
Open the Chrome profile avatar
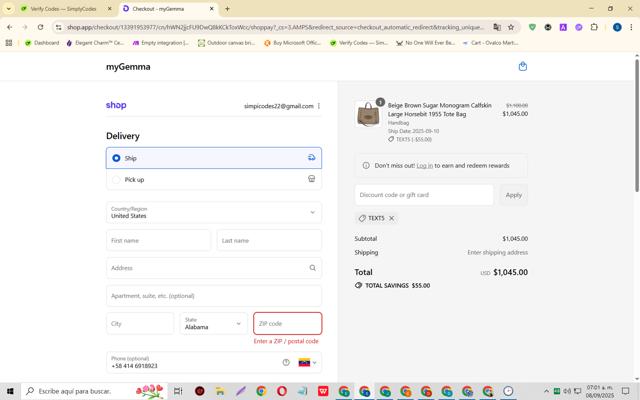[x=617, y=27]
